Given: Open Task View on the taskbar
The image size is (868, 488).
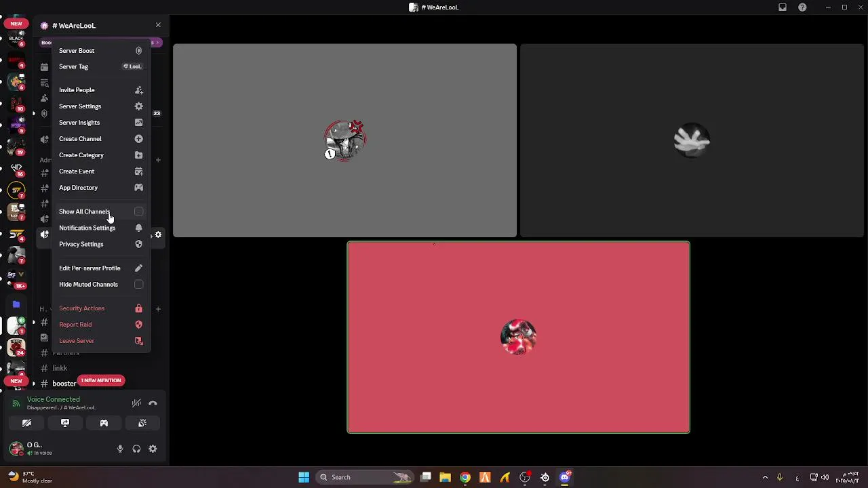Looking at the screenshot, I should pos(425,477).
